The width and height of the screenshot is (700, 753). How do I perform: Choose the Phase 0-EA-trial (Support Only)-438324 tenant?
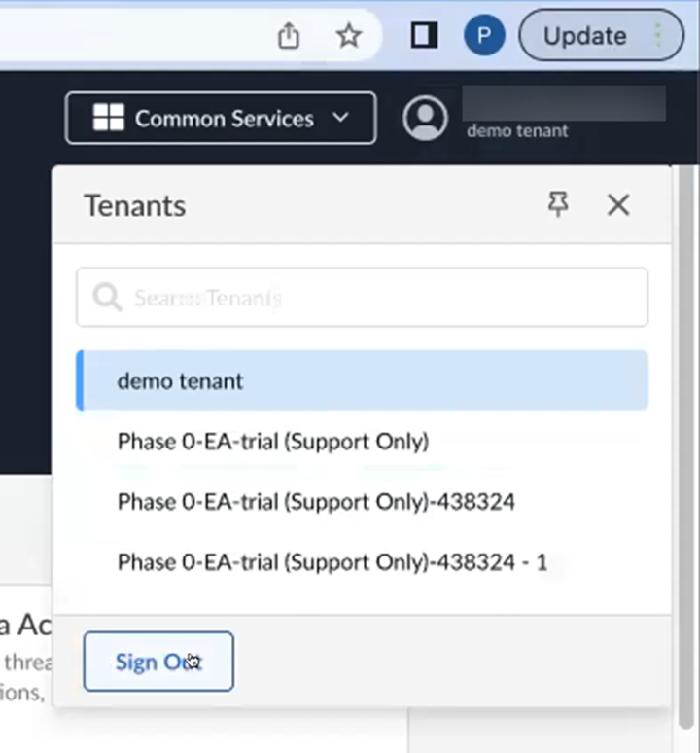316,502
